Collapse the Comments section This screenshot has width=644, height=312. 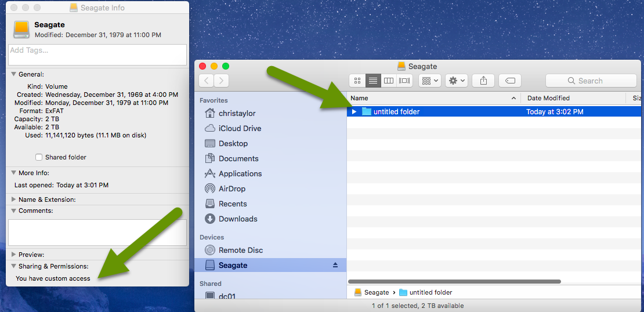(13, 211)
